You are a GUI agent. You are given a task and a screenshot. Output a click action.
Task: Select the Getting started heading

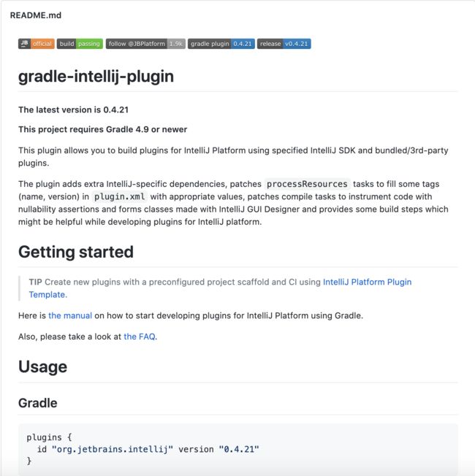coord(76,252)
